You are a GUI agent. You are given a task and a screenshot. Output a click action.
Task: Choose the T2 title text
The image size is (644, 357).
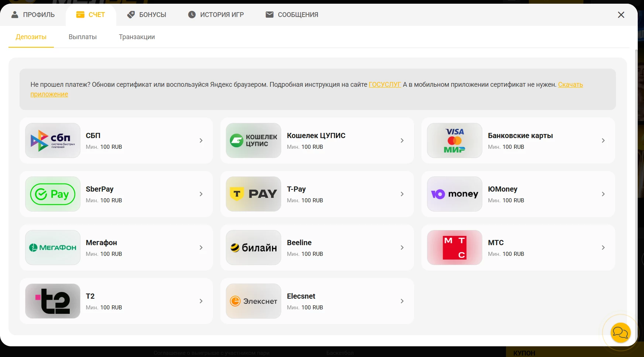90,296
